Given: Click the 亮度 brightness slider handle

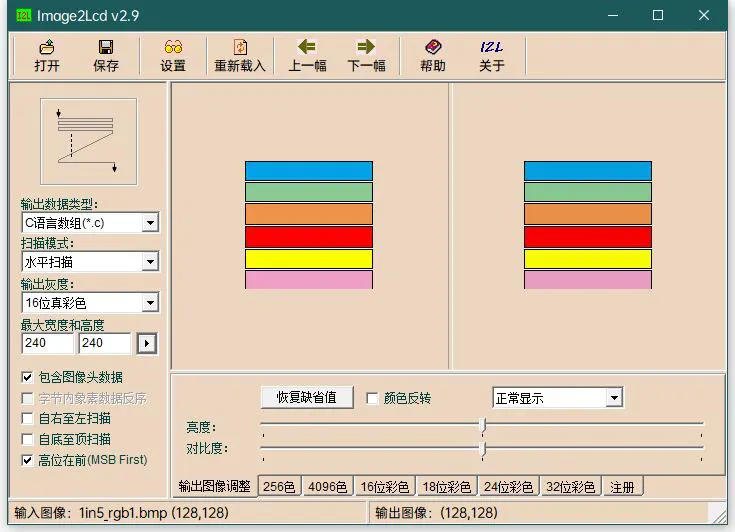Looking at the screenshot, I should pos(482,426).
